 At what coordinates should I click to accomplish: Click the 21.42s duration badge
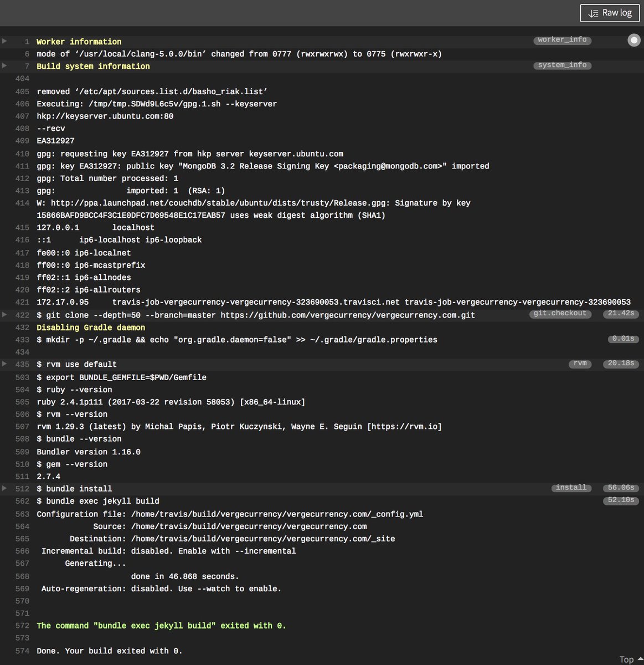tap(621, 314)
